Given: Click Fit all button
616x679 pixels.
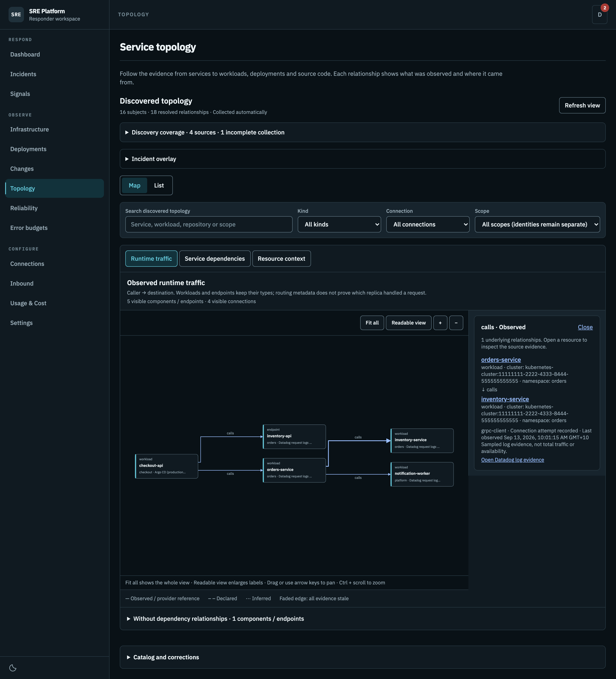Looking at the screenshot, I should pos(372,323).
